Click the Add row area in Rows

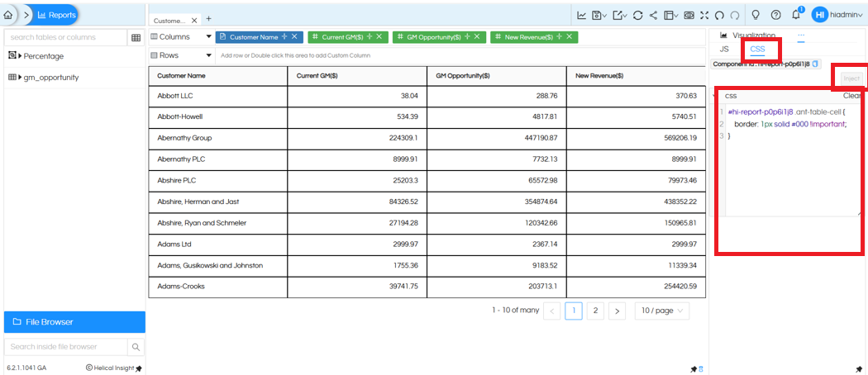tap(460, 55)
